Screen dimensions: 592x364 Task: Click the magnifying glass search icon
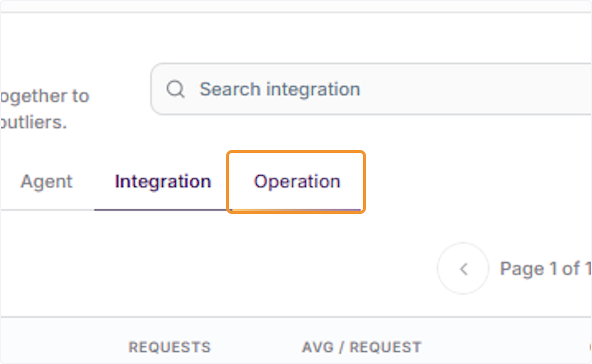pos(175,89)
